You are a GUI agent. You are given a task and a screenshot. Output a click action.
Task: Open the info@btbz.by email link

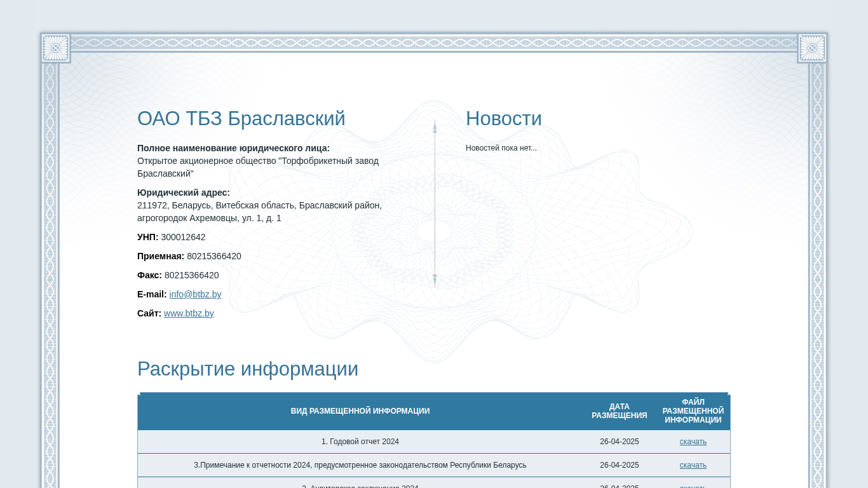(195, 294)
